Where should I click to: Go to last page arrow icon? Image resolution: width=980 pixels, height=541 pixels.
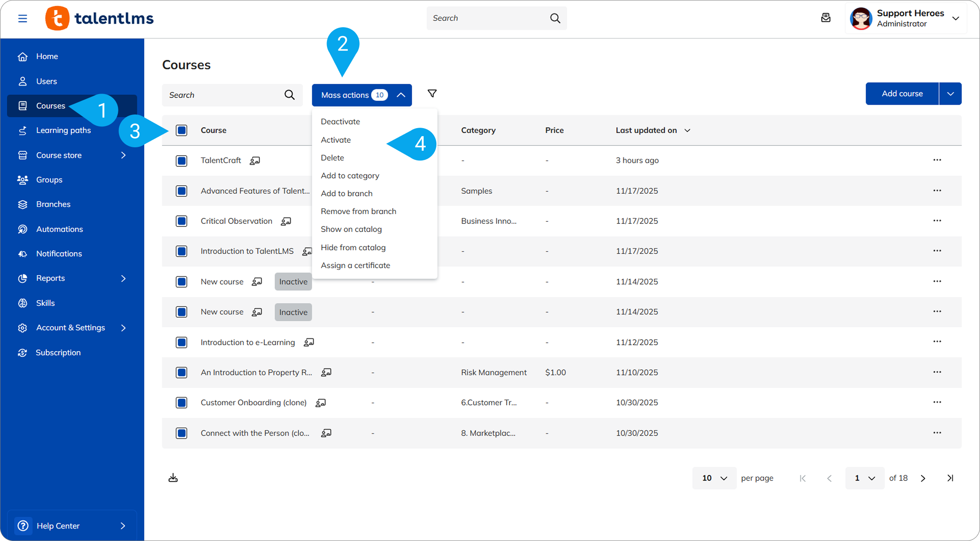click(950, 478)
